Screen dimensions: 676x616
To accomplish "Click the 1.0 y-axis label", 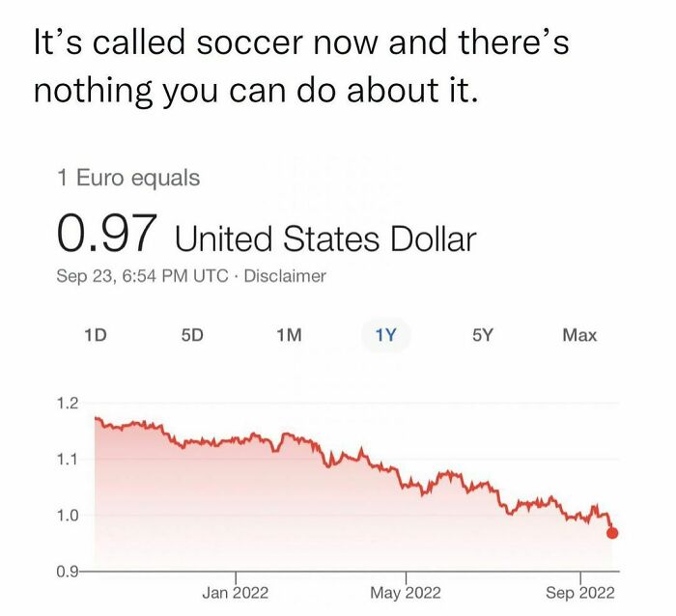I will (x=69, y=515).
